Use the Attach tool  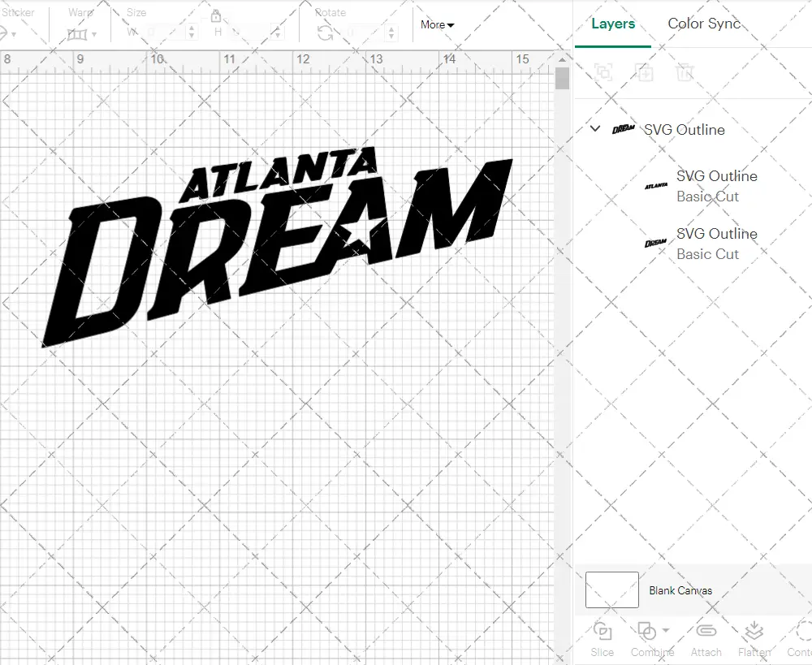pos(706,638)
